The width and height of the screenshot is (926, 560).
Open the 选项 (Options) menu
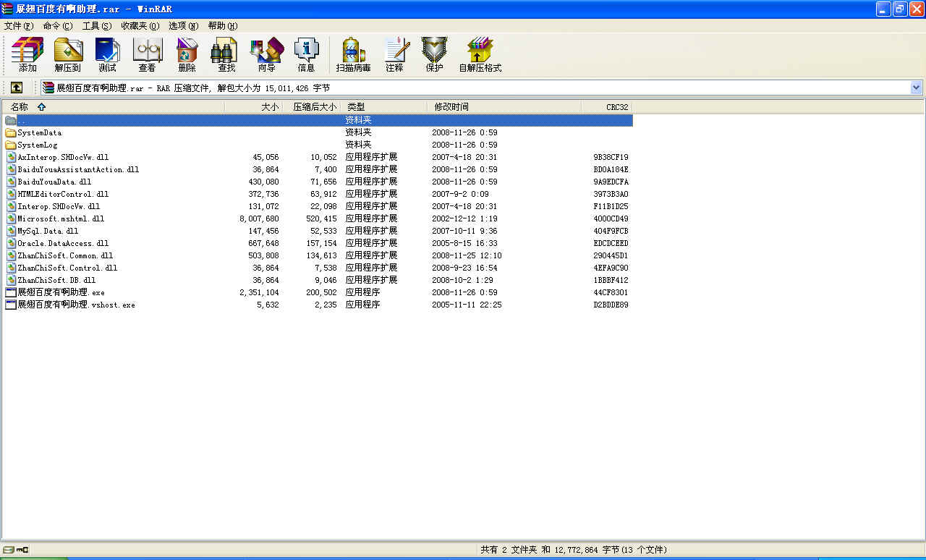tap(184, 26)
